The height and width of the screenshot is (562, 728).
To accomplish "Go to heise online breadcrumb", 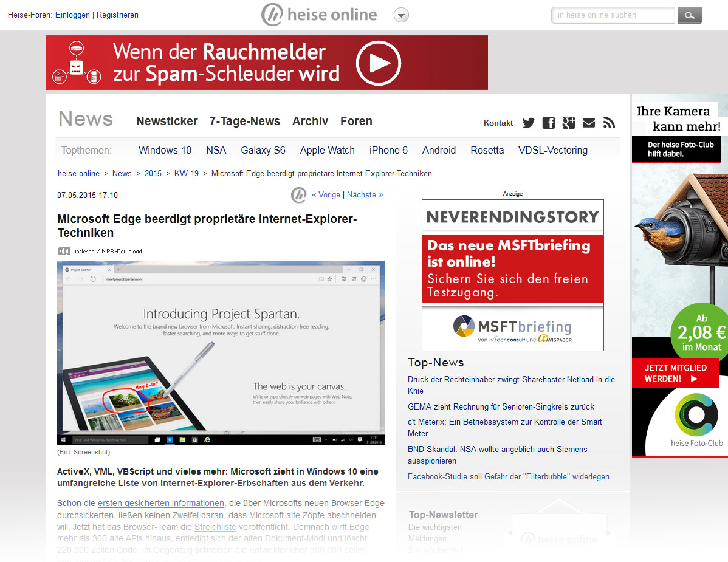I will click(x=78, y=174).
